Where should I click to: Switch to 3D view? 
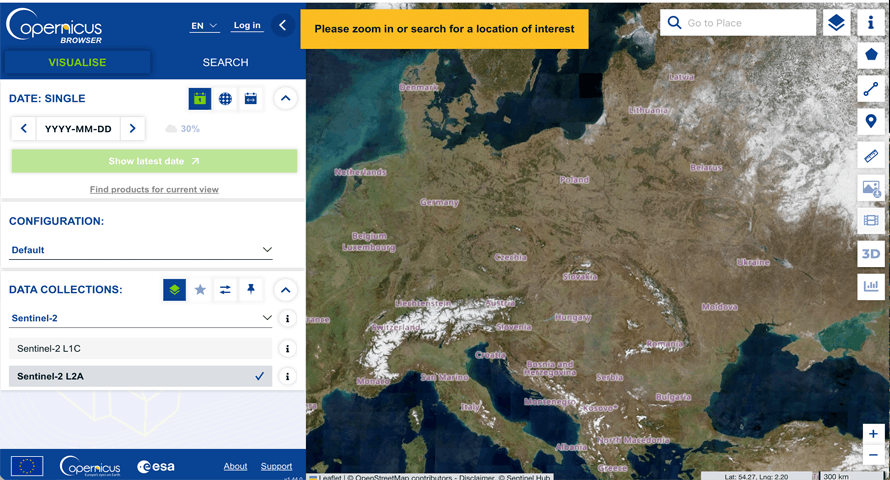tap(871, 254)
